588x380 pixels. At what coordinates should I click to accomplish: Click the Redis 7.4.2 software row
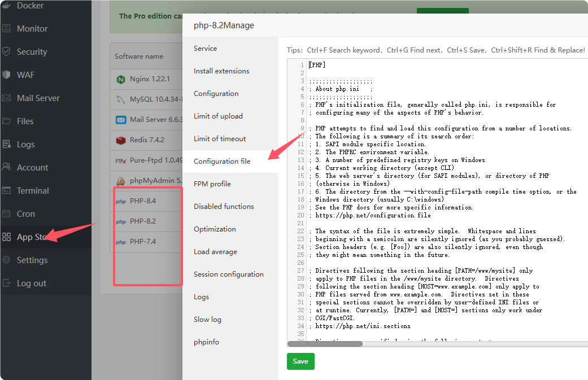click(x=146, y=140)
